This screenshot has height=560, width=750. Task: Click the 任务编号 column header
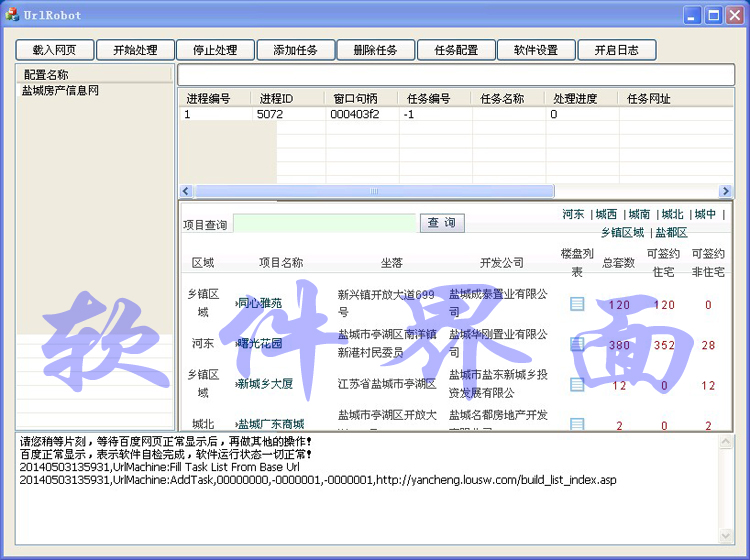(435, 99)
